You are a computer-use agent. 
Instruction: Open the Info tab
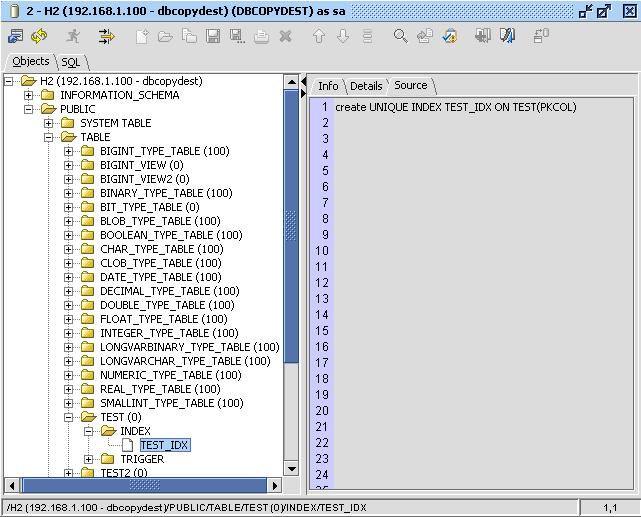point(327,86)
